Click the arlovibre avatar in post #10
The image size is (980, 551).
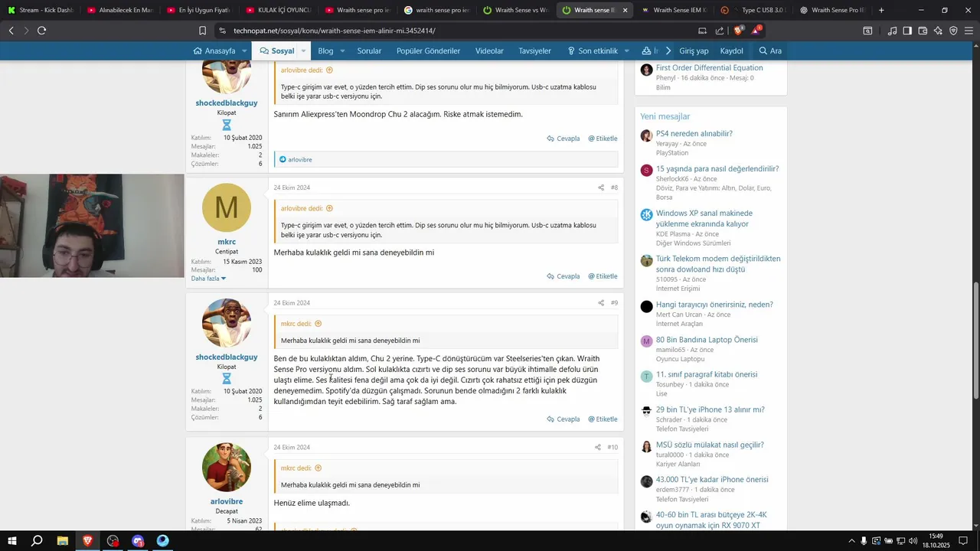[227, 467]
